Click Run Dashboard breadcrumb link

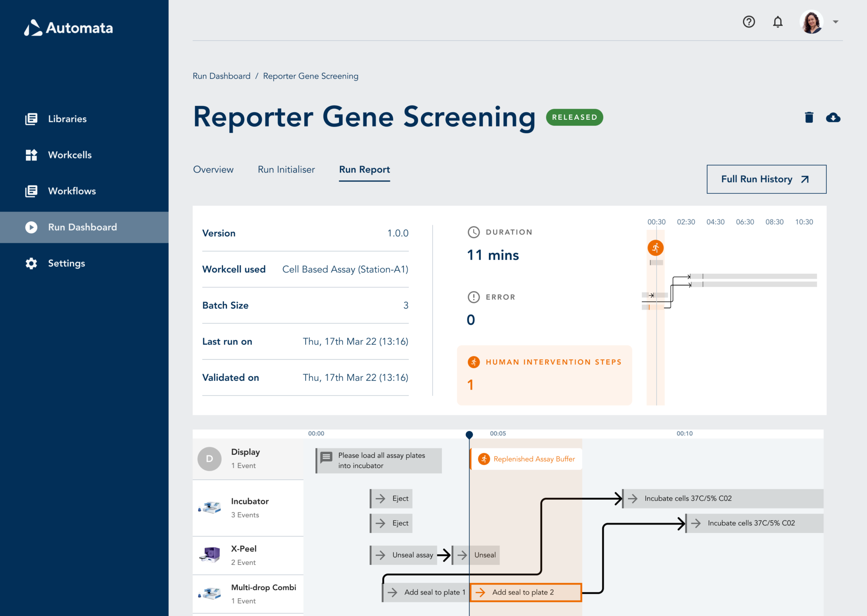[221, 76]
